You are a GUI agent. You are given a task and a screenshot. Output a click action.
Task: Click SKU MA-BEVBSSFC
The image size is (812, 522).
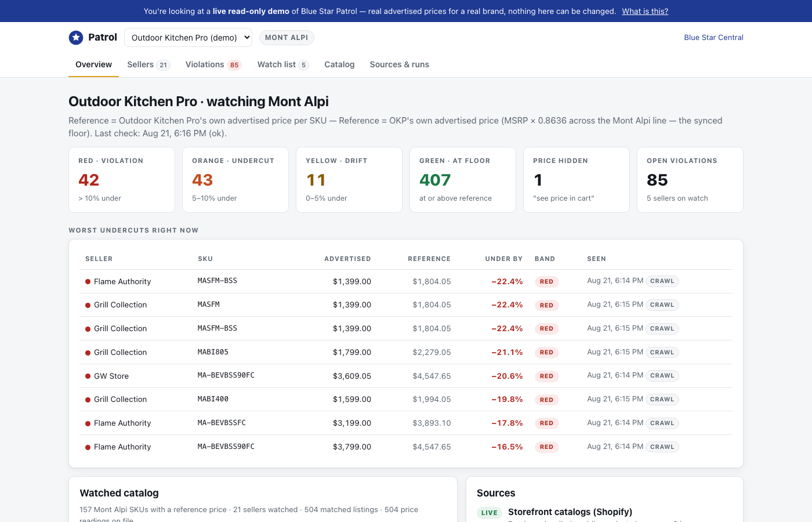pos(222,423)
